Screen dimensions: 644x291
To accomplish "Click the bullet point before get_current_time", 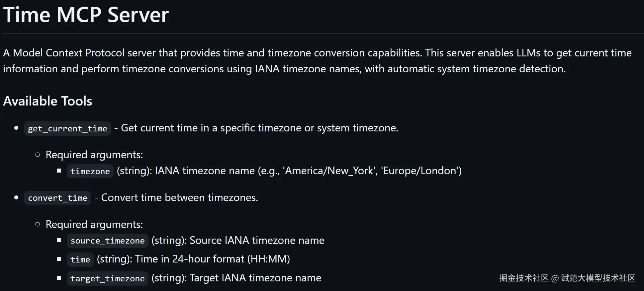I will [16, 128].
